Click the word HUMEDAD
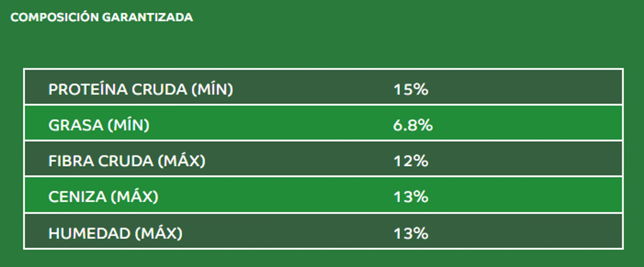This screenshot has width=644, height=267. [x=90, y=233]
